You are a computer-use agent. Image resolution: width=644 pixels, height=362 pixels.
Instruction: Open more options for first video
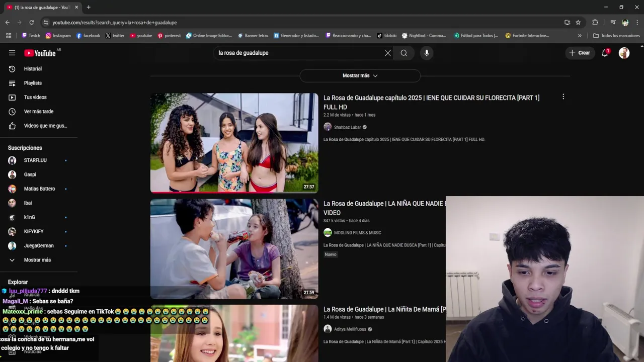[563, 97]
